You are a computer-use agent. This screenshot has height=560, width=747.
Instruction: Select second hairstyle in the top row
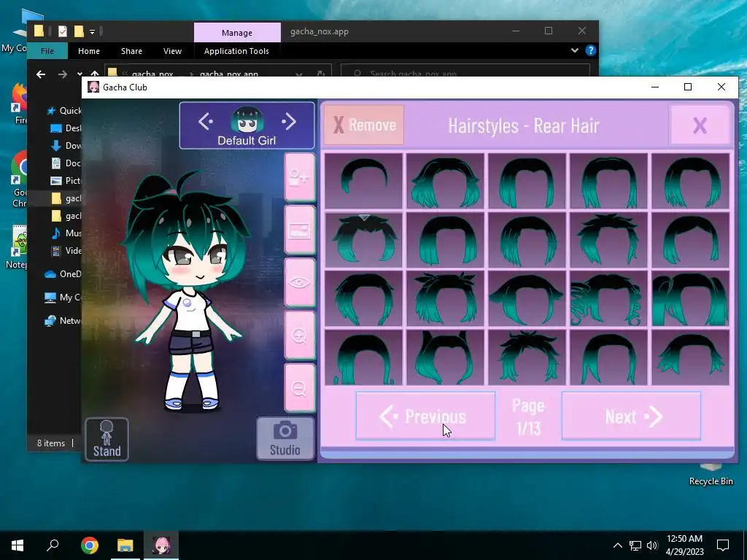tap(445, 181)
